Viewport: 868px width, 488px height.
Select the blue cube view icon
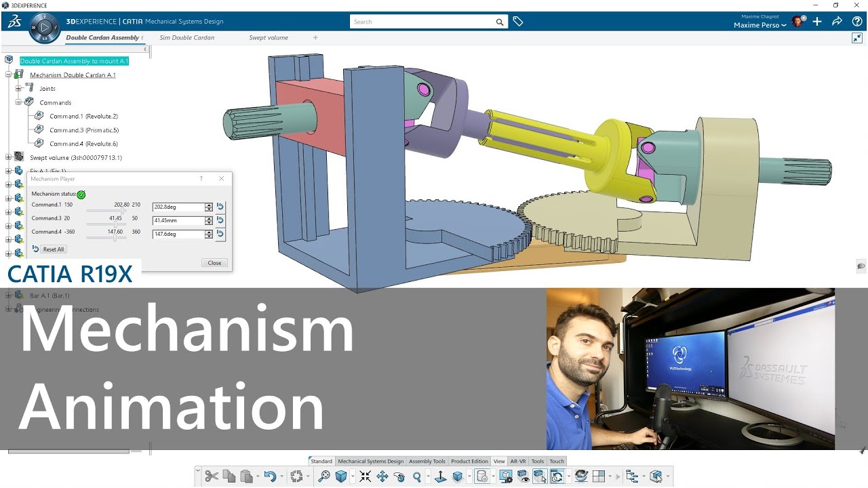(341, 476)
